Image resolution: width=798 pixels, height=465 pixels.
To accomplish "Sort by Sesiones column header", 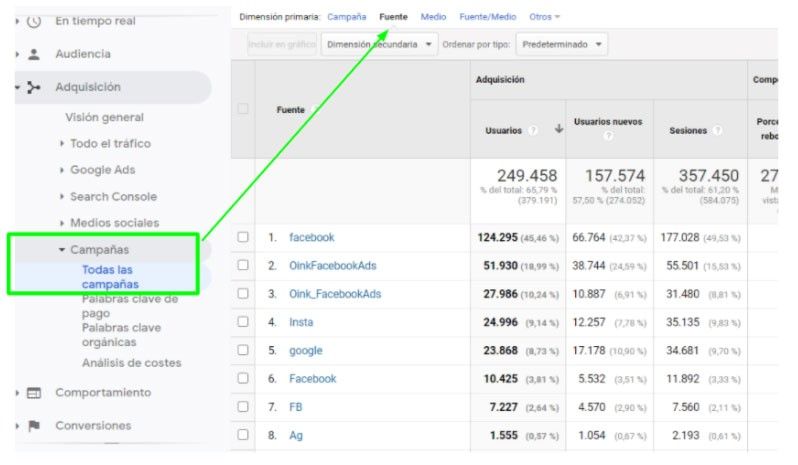I will pyautogui.click(x=688, y=131).
